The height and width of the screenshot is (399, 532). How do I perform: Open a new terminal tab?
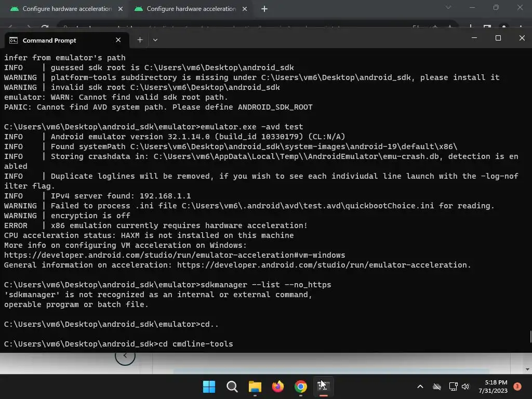click(x=140, y=40)
